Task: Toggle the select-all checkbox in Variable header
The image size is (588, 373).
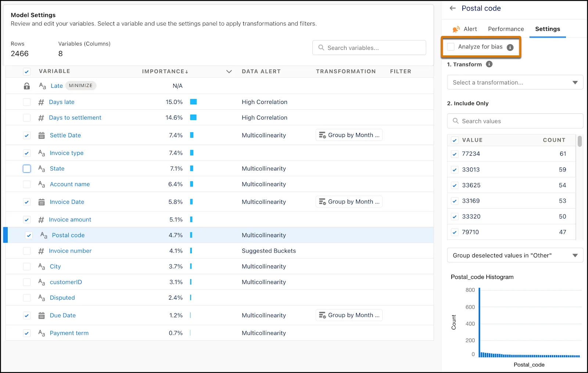Action: [27, 72]
